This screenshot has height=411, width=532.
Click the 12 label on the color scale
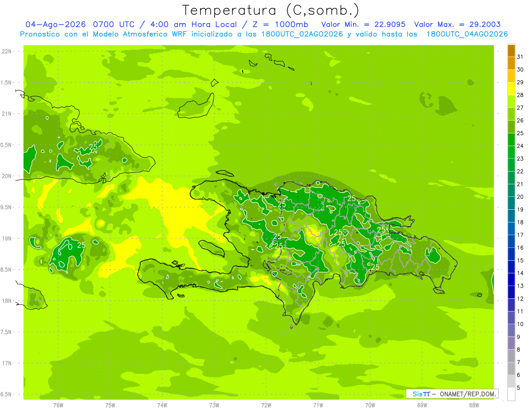pos(520,299)
